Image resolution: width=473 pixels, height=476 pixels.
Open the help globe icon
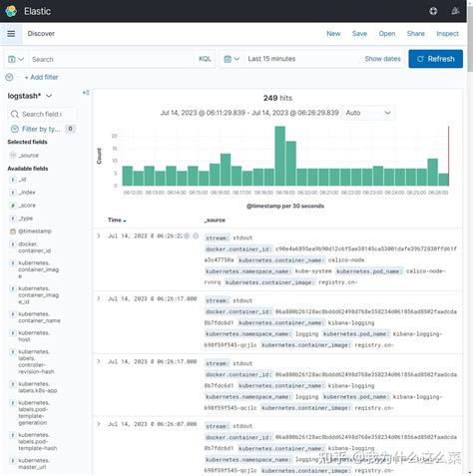(433, 11)
